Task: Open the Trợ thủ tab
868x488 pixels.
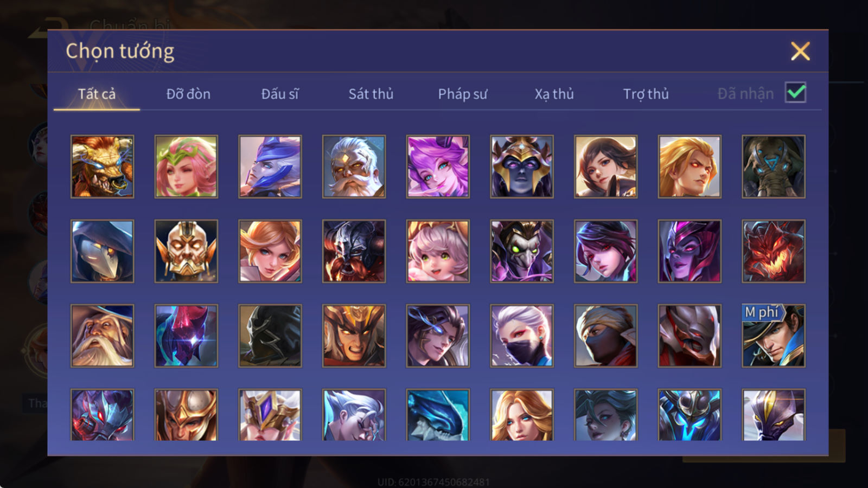Action: coord(646,94)
